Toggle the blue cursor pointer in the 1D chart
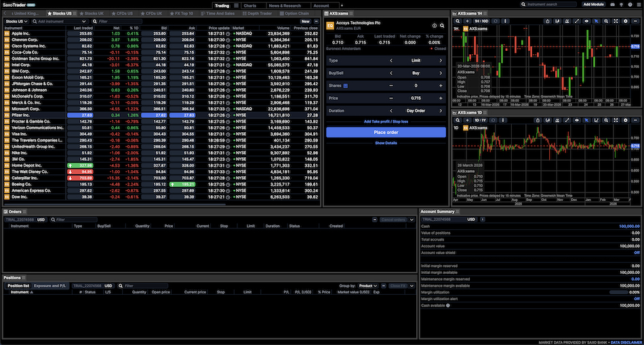This screenshot has width=644, height=345. [x=586, y=120]
